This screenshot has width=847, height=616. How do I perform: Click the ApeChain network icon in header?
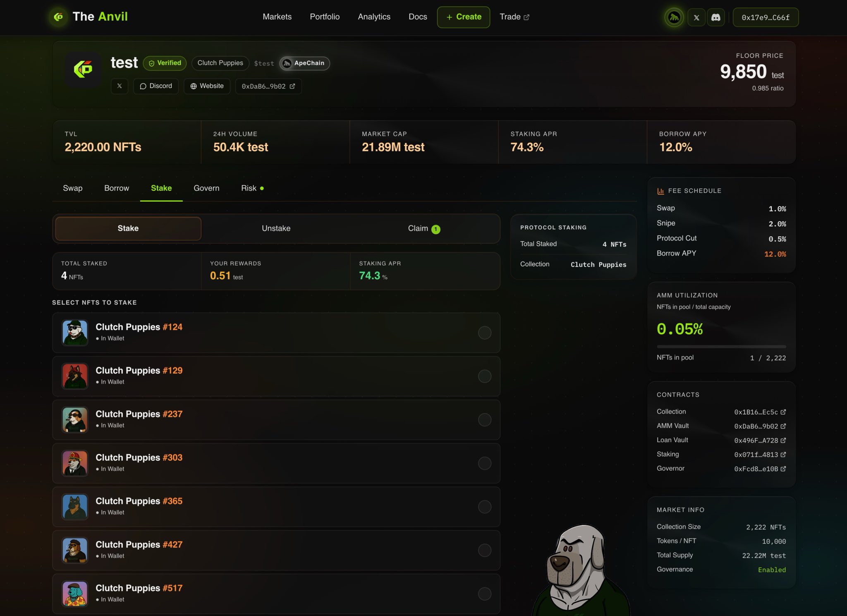(x=674, y=17)
